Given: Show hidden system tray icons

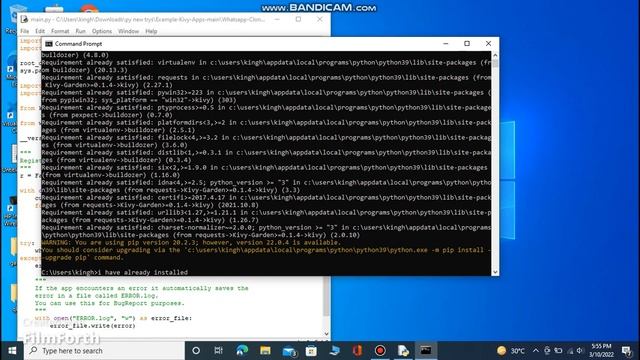Looking at the screenshot, I should pos(536,351).
